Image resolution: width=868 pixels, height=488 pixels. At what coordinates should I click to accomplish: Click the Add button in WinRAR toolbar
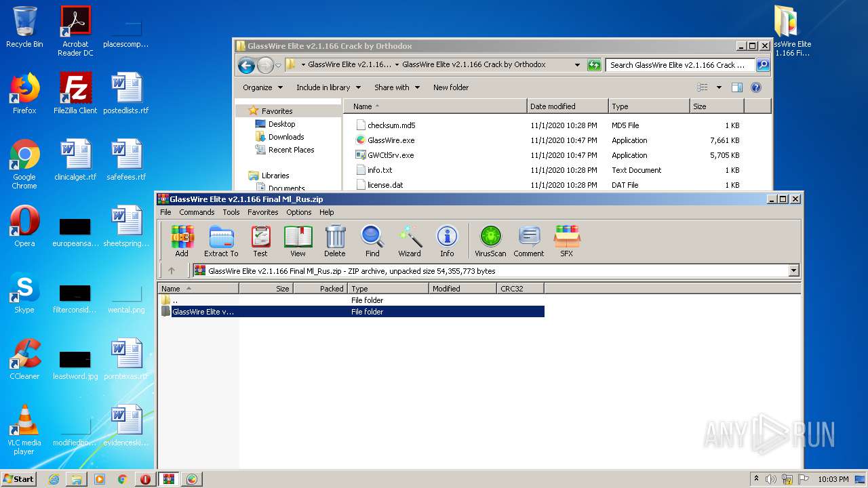[x=182, y=241]
